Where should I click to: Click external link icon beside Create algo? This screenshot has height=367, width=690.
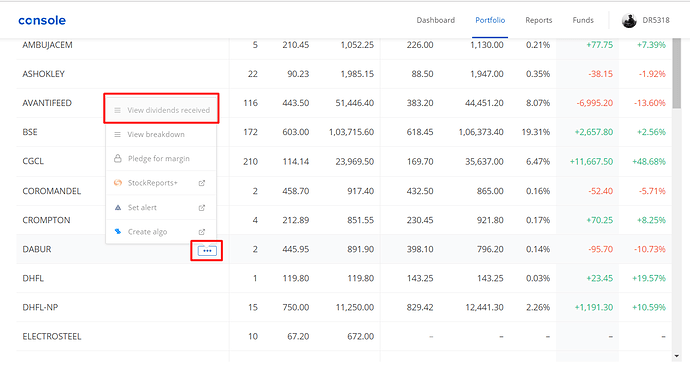[202, 232]
